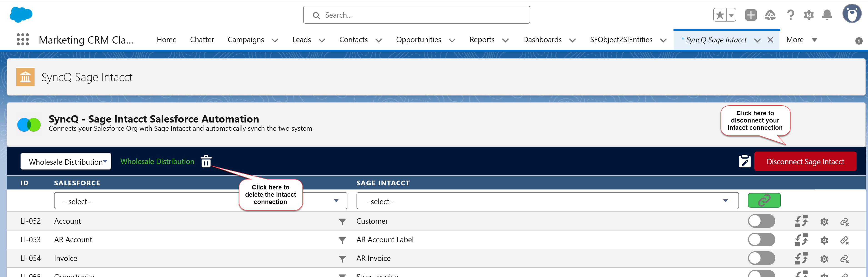Click the Customer cell text
The width and height of the screenshot is (868, 277).
pyautogui.click(x=372, y=221)
